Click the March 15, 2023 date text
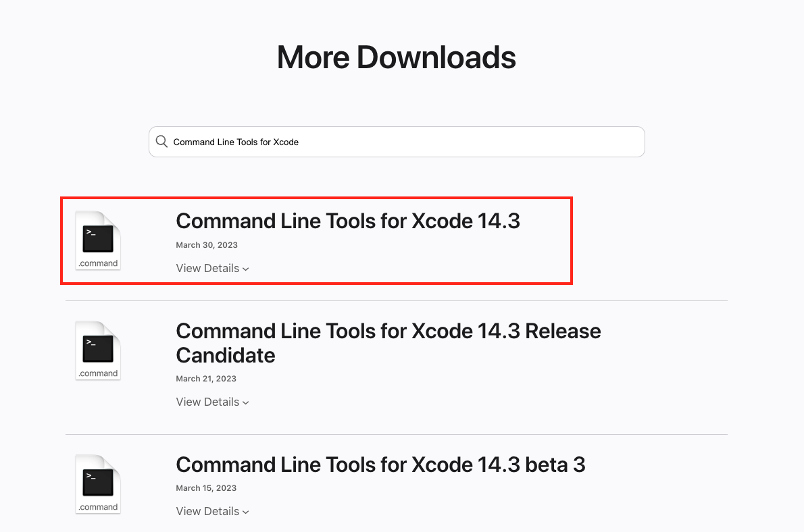Viewport: 804px width, 532px height. pyautogui.click(x=206, y=488)
